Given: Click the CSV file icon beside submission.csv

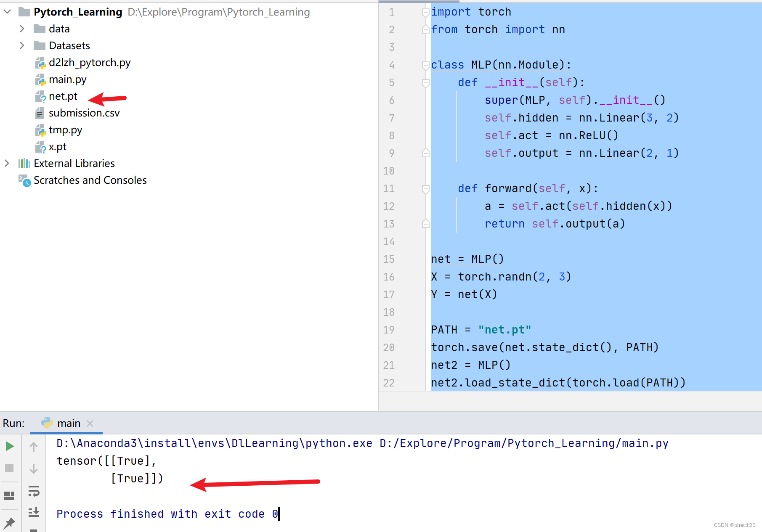Looking at the screenshot, I should [40, 113].
